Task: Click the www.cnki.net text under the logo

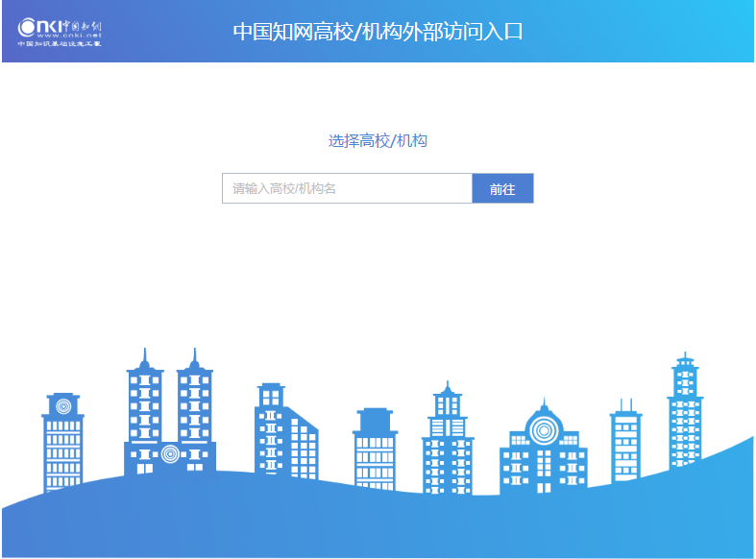Action: pos(64,36)
